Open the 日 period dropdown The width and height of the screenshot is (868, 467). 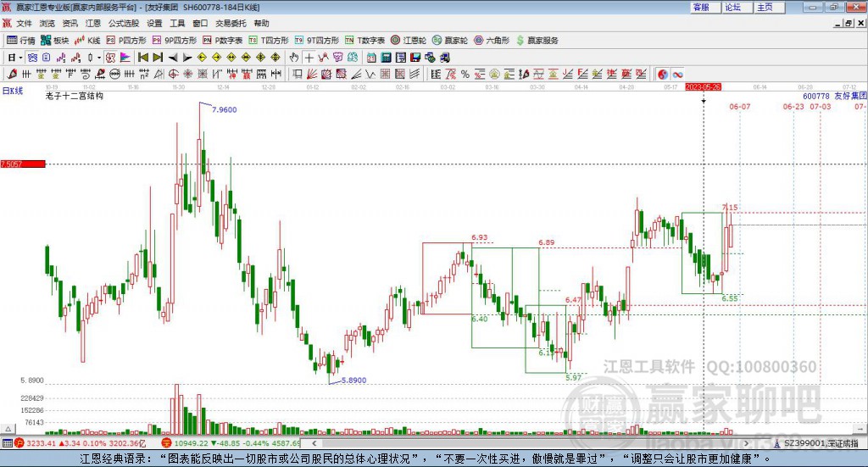(15, 58)
